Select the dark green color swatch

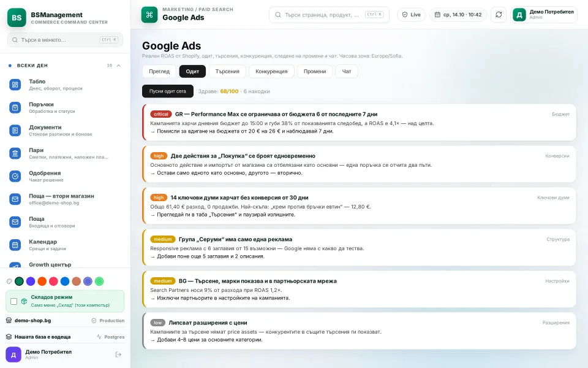point(19,282)
